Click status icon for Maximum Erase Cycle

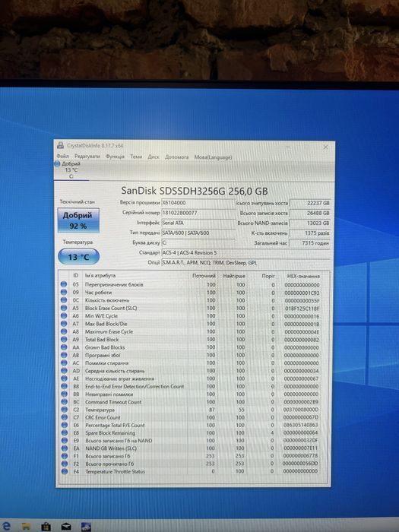[64, 331]
